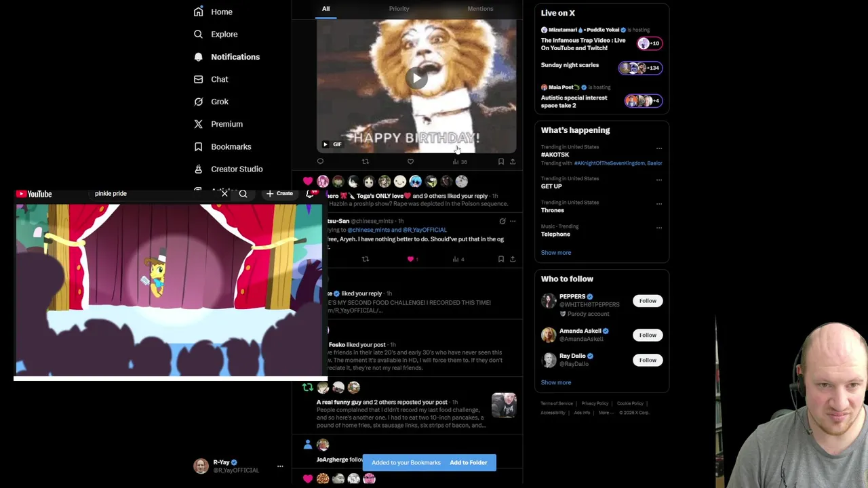Click the Pinkie Pride video player
Viewport: 868px width, 488px height.
point(170,290)
